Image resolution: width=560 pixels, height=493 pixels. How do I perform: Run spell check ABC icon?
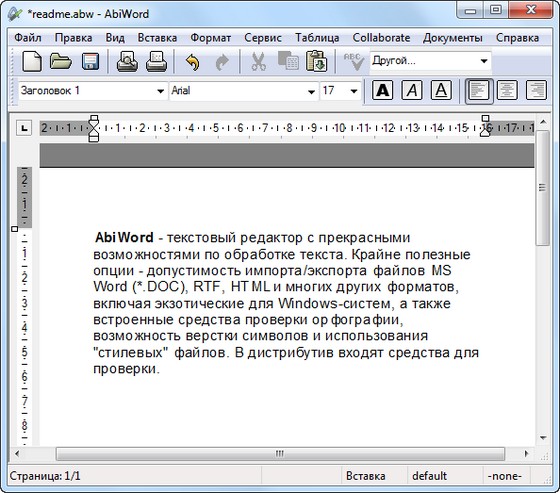pos(353,61)
